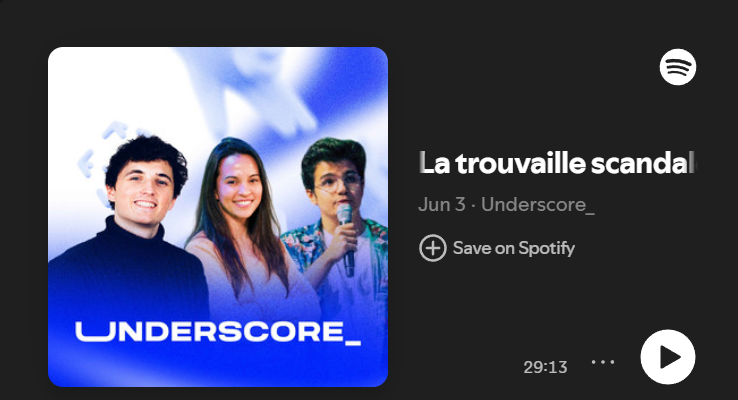Click the "Jun 3" release date
The image size is (738, 400).
point(441,205)
